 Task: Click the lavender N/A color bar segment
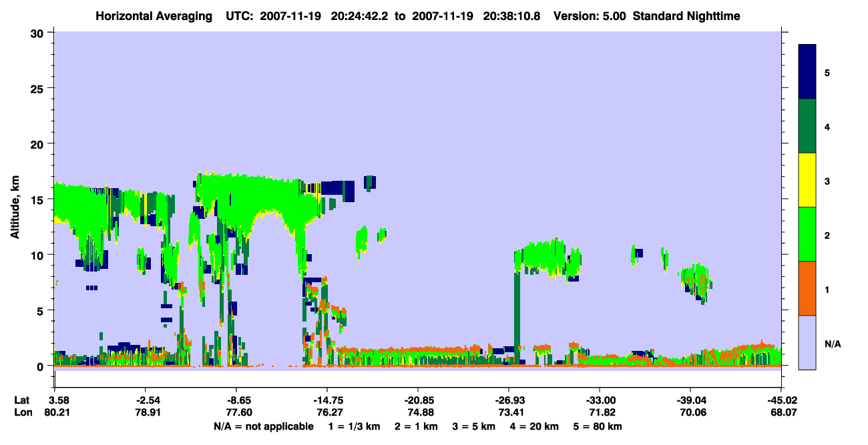point(807,342)
